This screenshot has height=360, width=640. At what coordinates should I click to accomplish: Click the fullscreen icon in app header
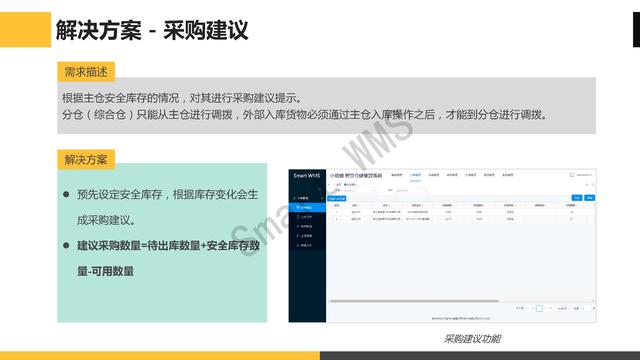(572, 175)
